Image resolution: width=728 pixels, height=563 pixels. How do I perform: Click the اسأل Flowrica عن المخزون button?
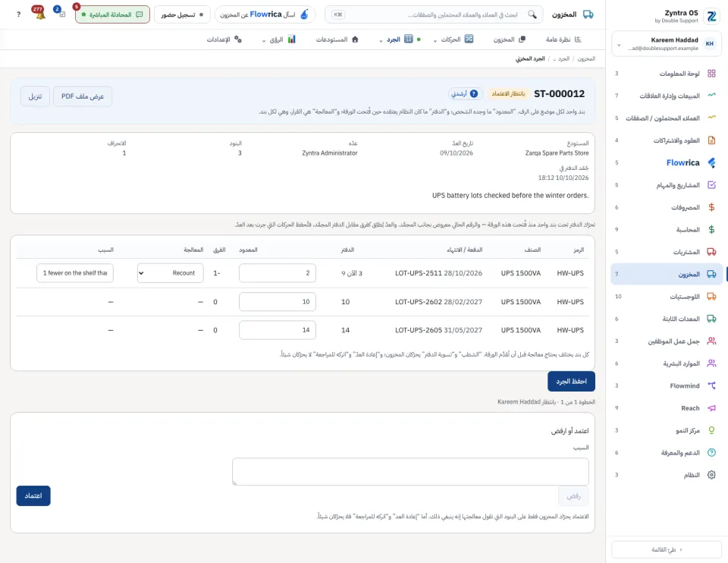[265, 14]
